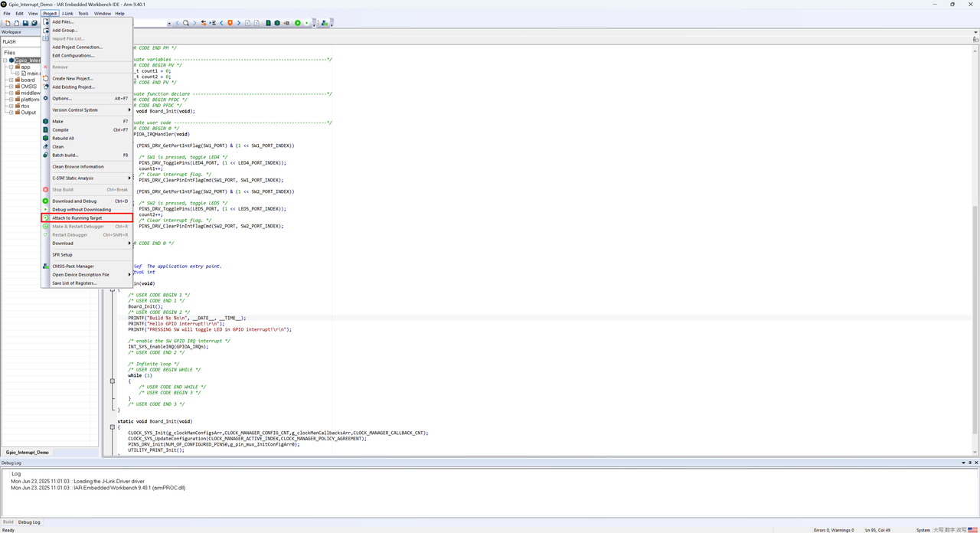Viewport: 980px width, 533px height.
Task: Open the Tools menu
Action: (x=83, y=13)
